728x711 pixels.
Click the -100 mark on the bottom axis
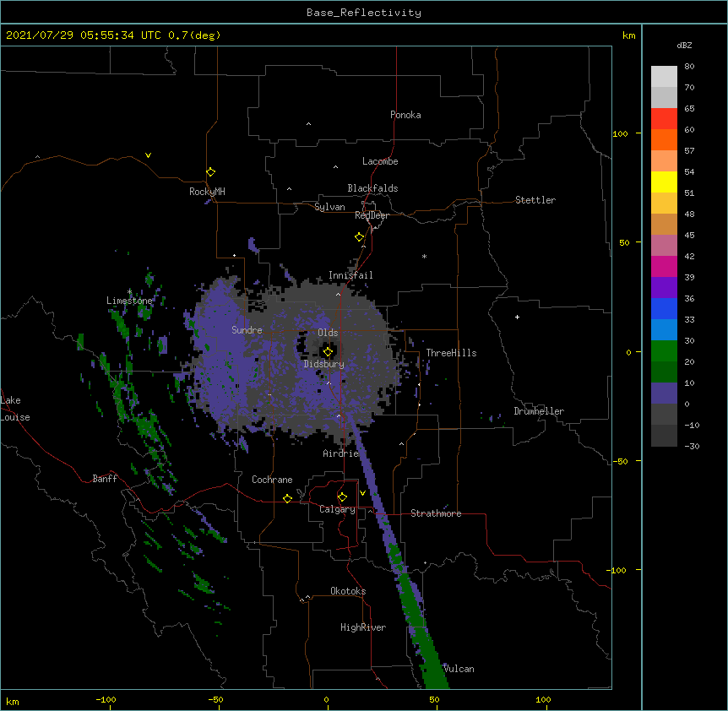[x=106, y=699]
